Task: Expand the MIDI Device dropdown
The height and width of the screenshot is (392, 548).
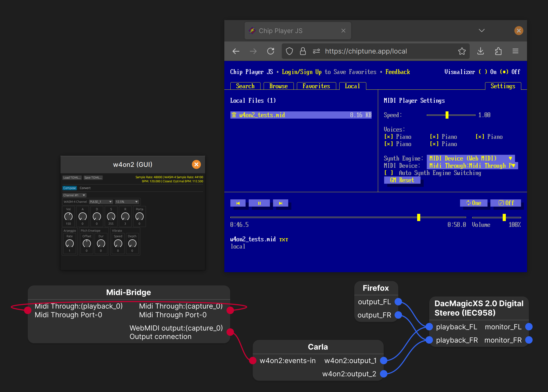Action: click(472, 166)
